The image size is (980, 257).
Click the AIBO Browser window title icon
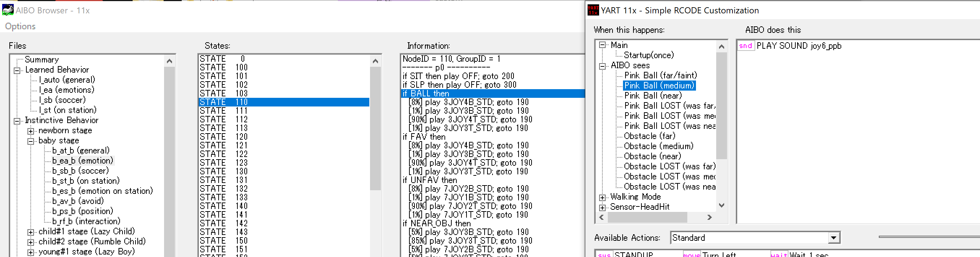pos(8,10)
